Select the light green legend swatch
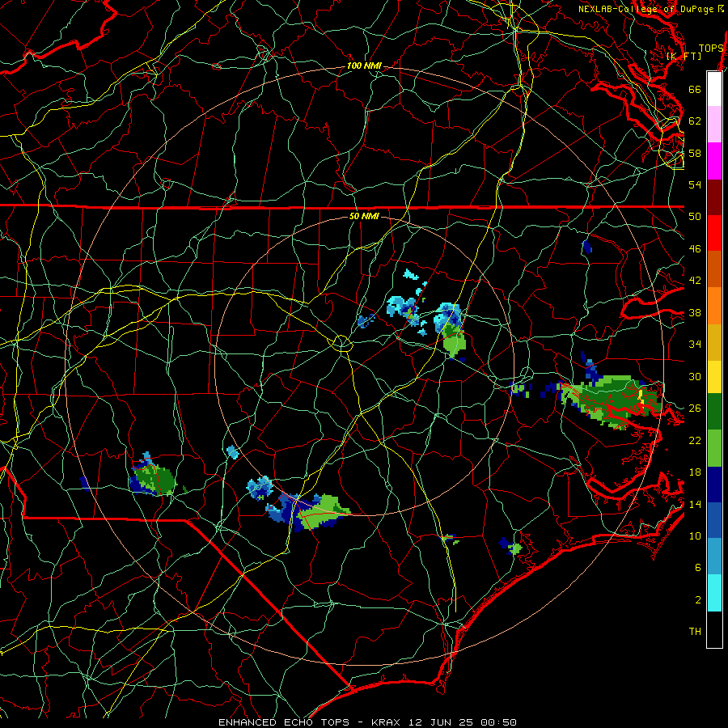 [x=714, y=448]
